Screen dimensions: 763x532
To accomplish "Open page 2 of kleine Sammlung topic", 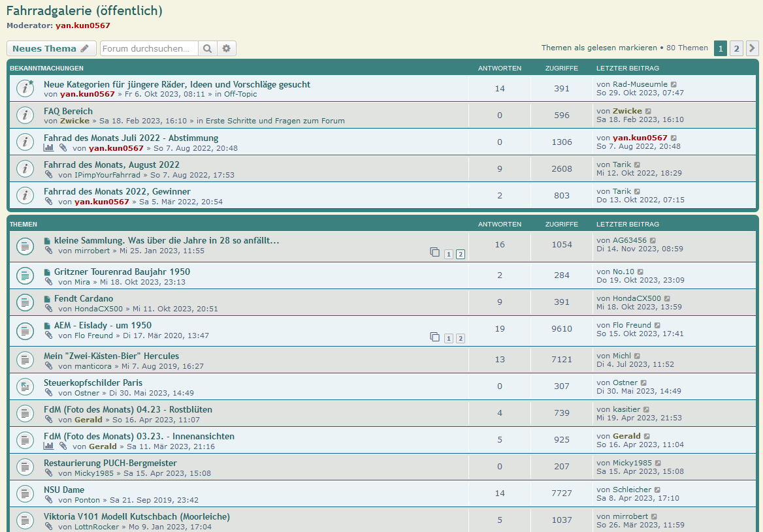I will pos(461,254).
